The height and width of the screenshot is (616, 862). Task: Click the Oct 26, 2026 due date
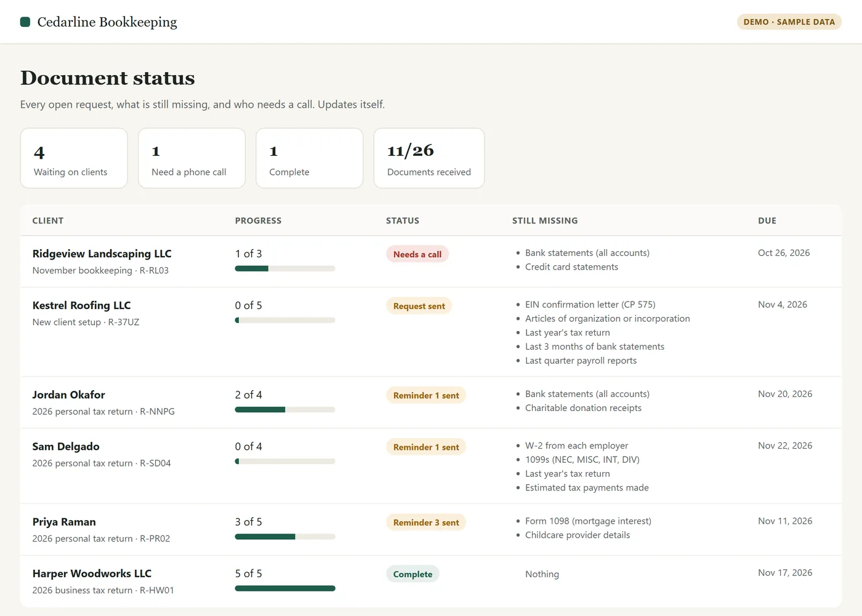pos(784,253)
